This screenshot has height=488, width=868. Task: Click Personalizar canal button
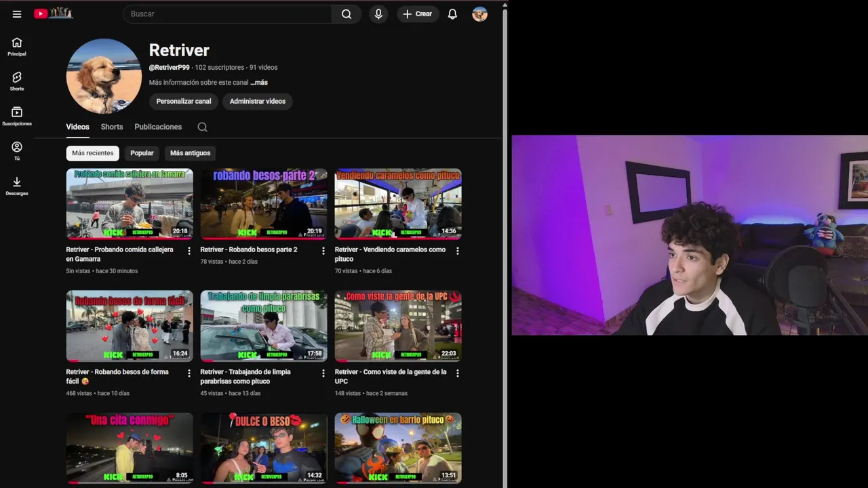184,101
